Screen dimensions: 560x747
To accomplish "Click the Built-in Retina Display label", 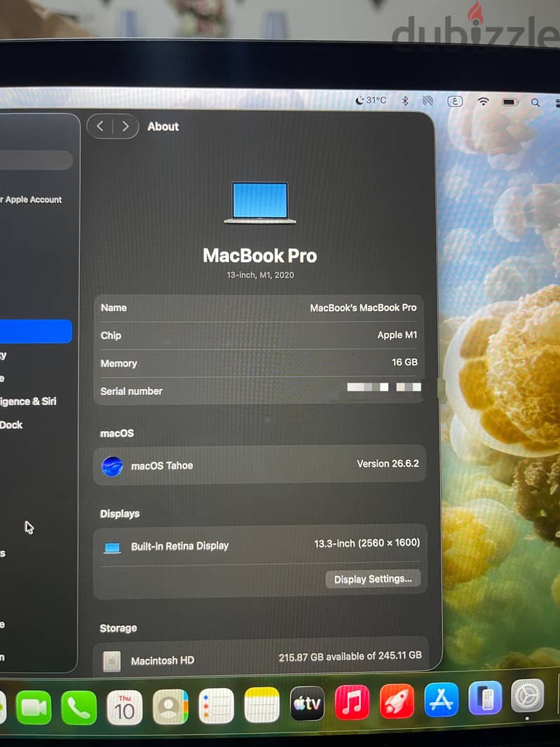I will coord(179,546).
